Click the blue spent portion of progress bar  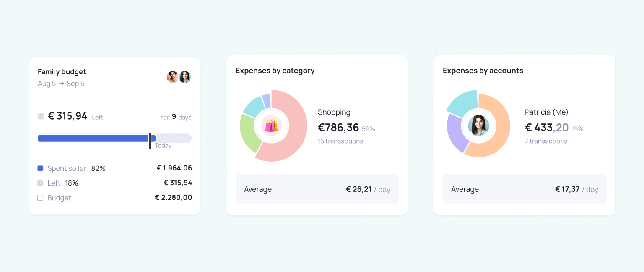pyautogui.click(x=93, y=138)
